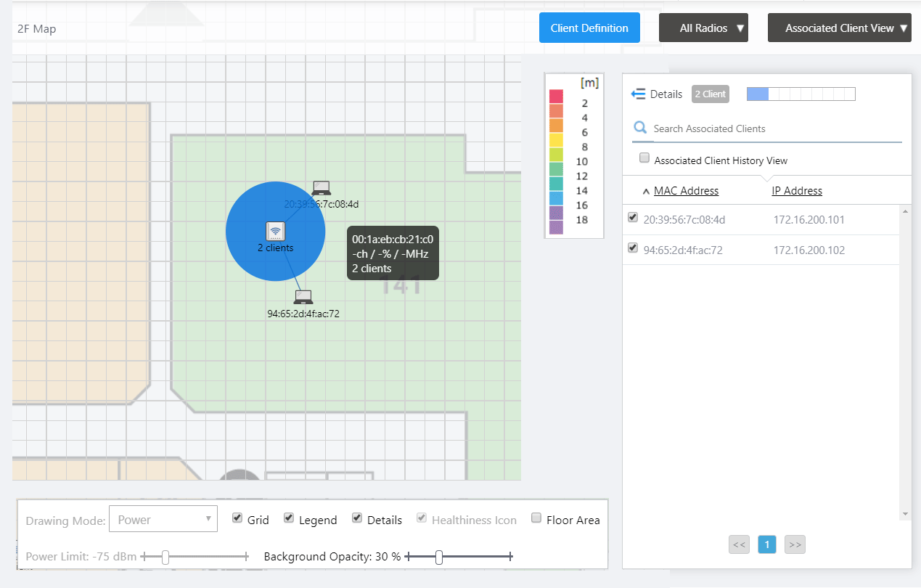Select laptop client 94:65:2d:4f:ac:72 on map
921x588 pixels.
303,297
